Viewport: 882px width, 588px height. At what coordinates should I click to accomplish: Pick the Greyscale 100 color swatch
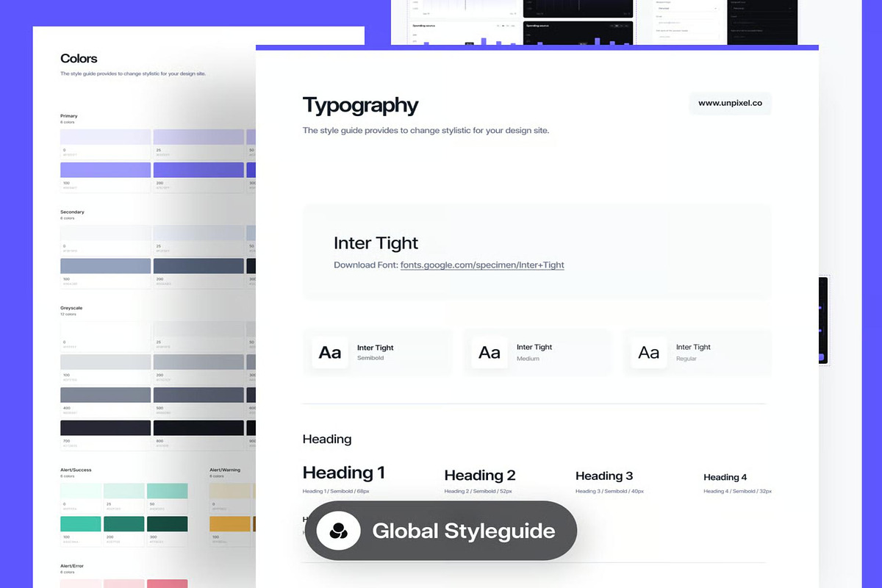click(x=106, y=362)
